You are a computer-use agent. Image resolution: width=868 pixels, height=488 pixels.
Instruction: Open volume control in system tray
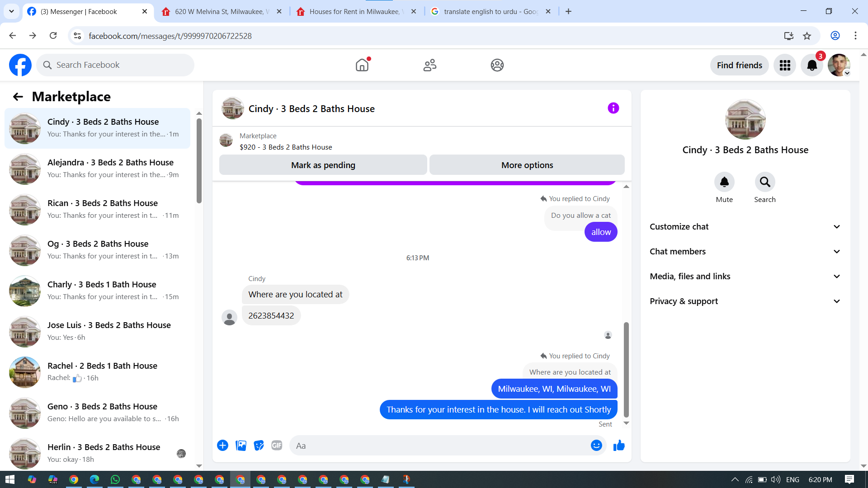pos(776,479)
